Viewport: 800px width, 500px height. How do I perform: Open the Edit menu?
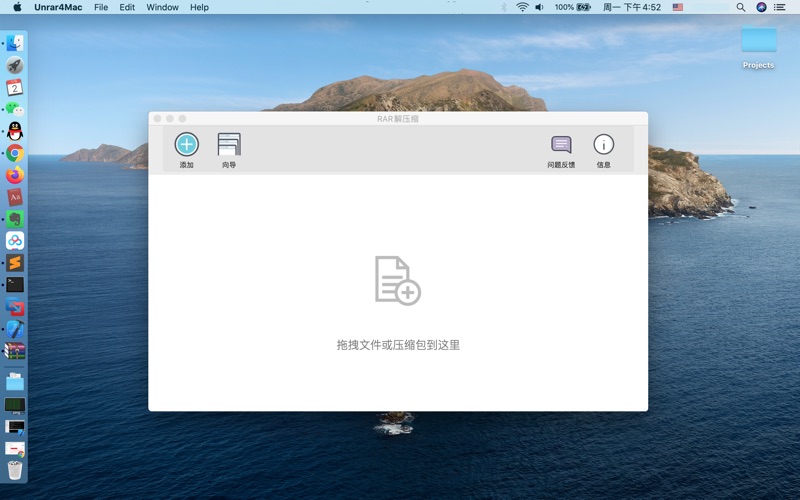127,7
